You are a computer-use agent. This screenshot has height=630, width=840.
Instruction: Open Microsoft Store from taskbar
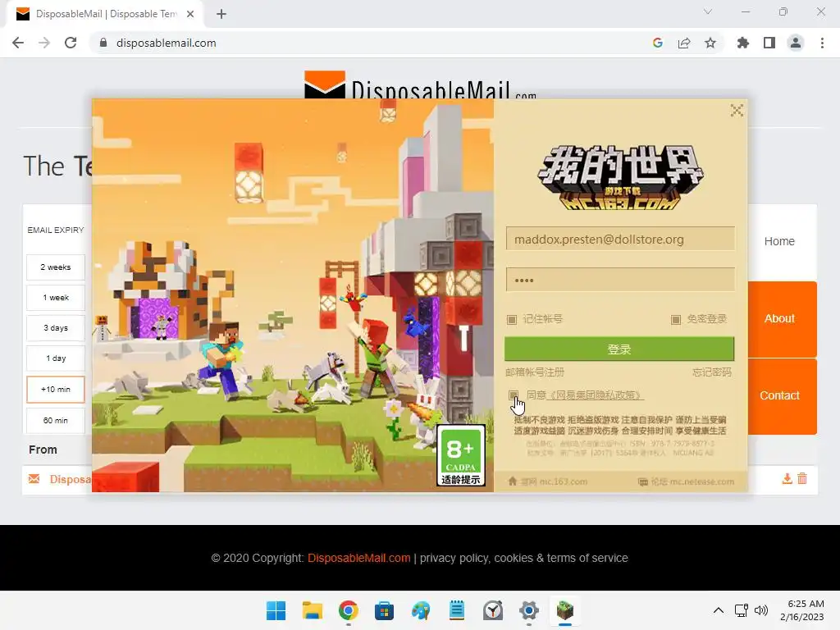(384, 610)
